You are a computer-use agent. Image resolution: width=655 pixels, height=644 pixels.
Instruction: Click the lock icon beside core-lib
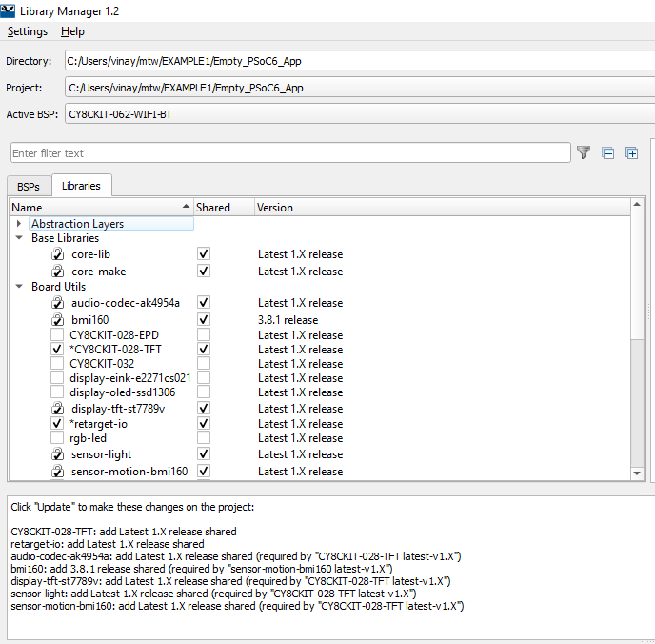coord(57,255)
